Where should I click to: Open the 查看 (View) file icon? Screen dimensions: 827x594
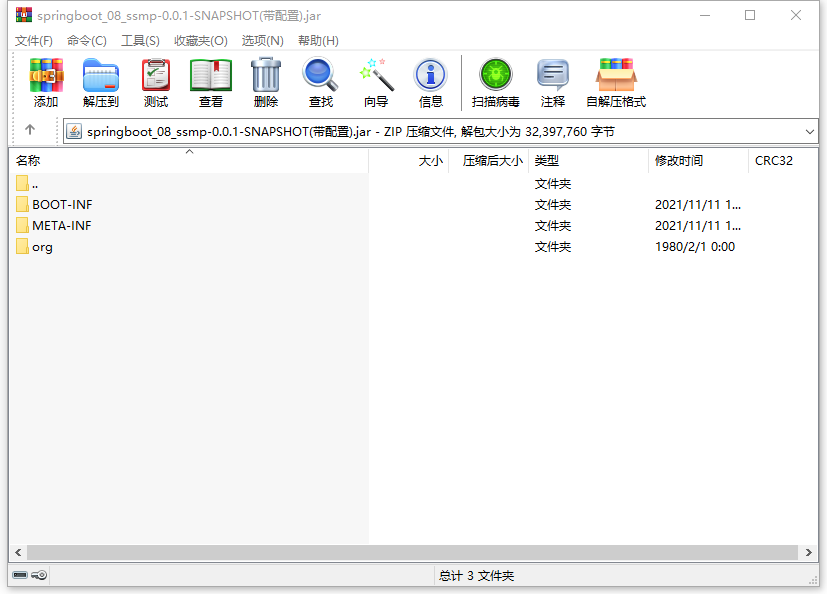coord(211,82)
